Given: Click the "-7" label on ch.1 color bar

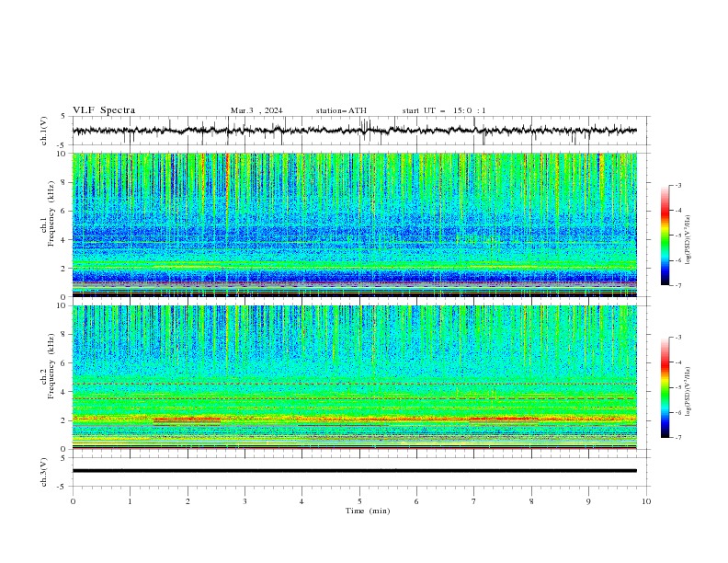Looking at the screenshot, I should click(x=677, y=285).
